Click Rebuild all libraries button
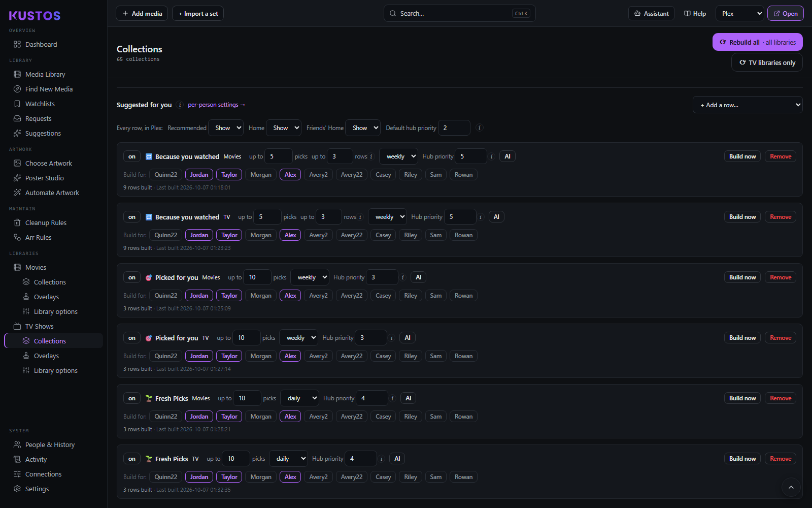This screenshot has width=812, height=508. click(x=757, y=42)
